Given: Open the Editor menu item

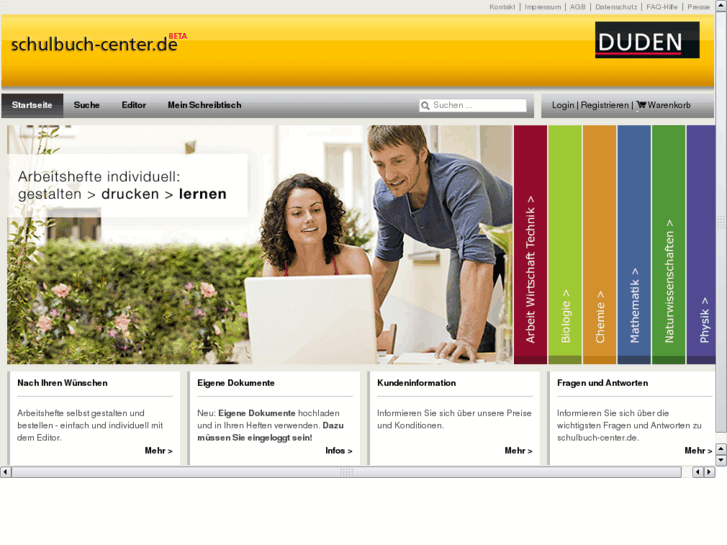Looking at the screenshot, I should click(x=134, y=105).
